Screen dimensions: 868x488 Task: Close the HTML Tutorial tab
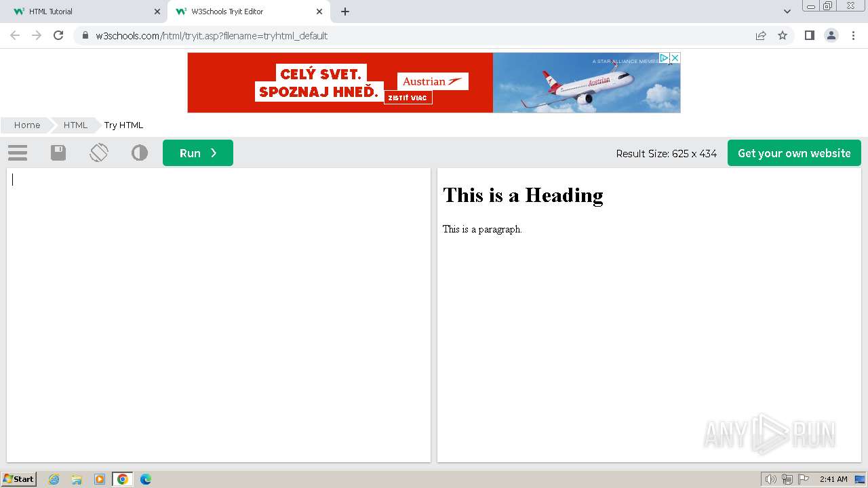(x=157, y=12)
